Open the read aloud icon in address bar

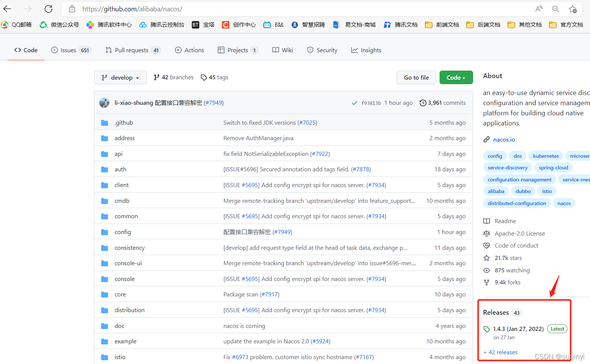click(539, 9)
